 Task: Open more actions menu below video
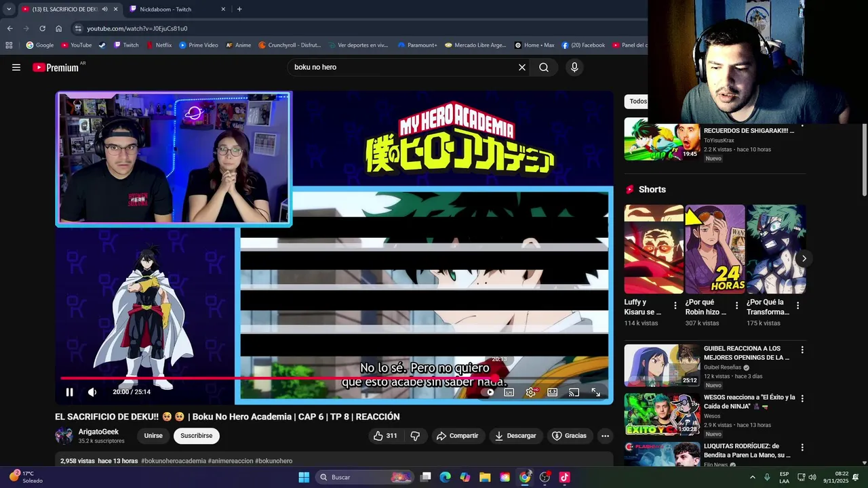(x=606, y=436)
